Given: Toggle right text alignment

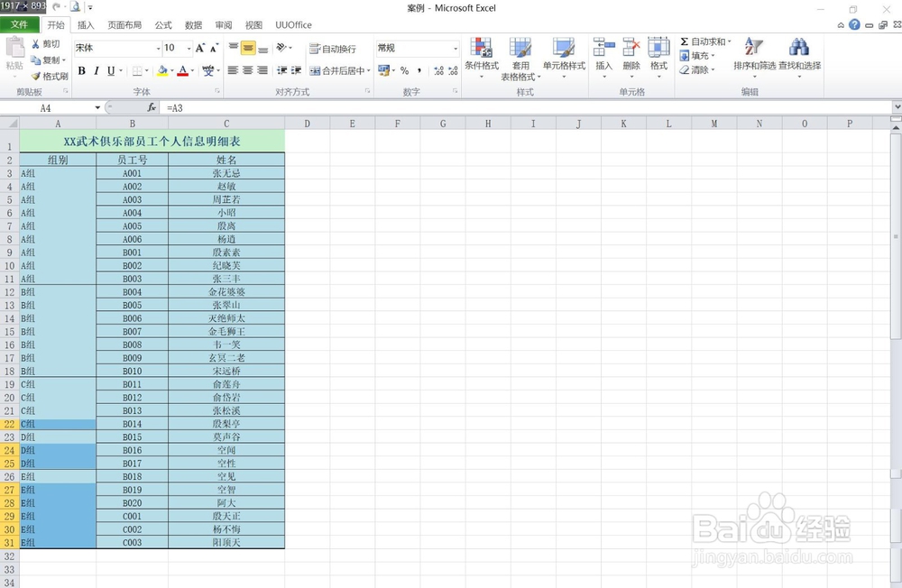Looking at the screenshot, I should click(x=262, y=70).
